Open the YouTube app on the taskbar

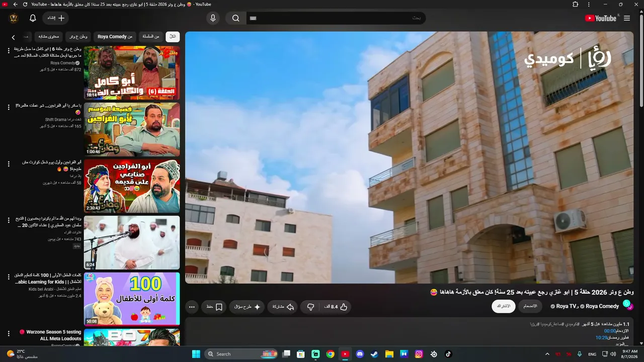pyautogui.click(x=345, y=354)
